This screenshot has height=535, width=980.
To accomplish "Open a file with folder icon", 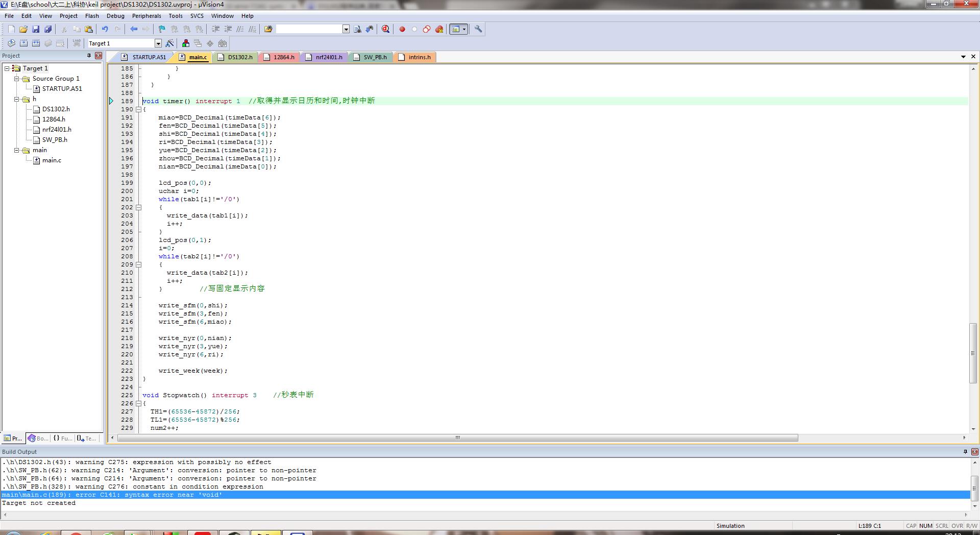I will click(x=23, y=29).
